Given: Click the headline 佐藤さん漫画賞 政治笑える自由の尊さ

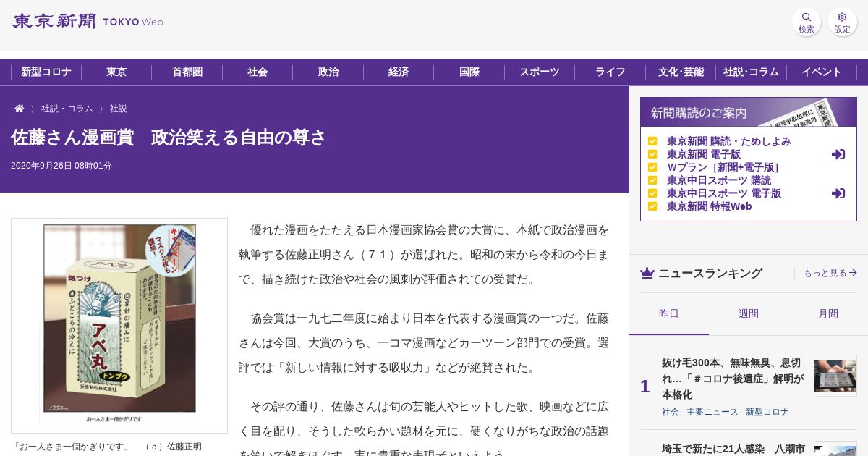Looking at the screenshot, I should tap(169, 138).
